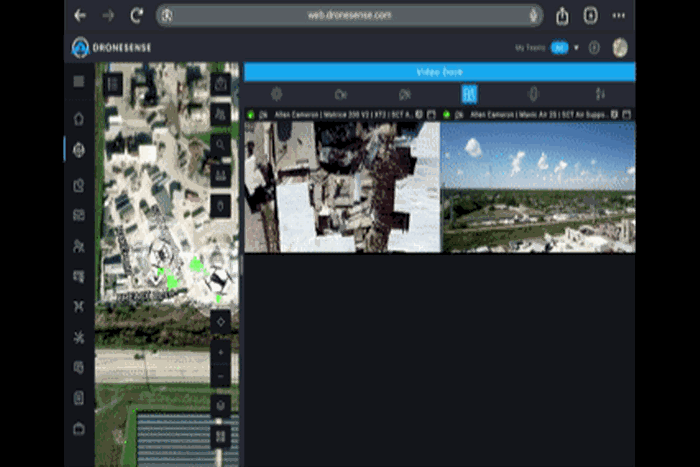
Task: Click the map search magnifier button
Action: pos(221,145)
